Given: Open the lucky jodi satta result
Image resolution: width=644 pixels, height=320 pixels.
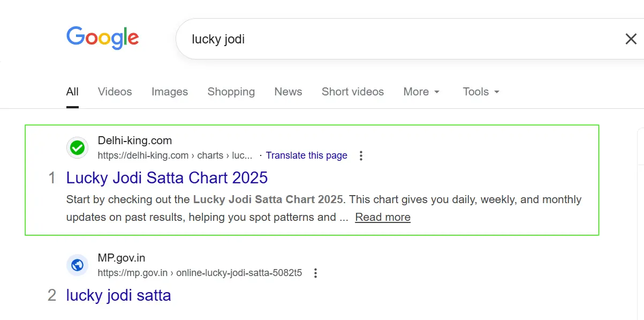Looking at the screenshot, I should (118, 295).
